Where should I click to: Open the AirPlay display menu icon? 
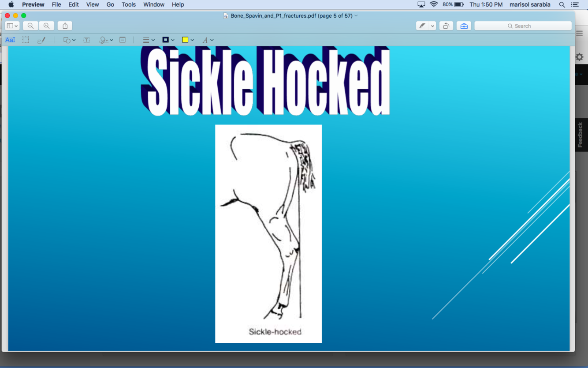421,4
